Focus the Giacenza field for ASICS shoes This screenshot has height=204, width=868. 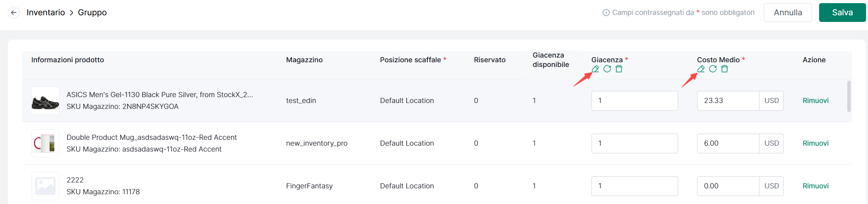click(x=634, y=101)
